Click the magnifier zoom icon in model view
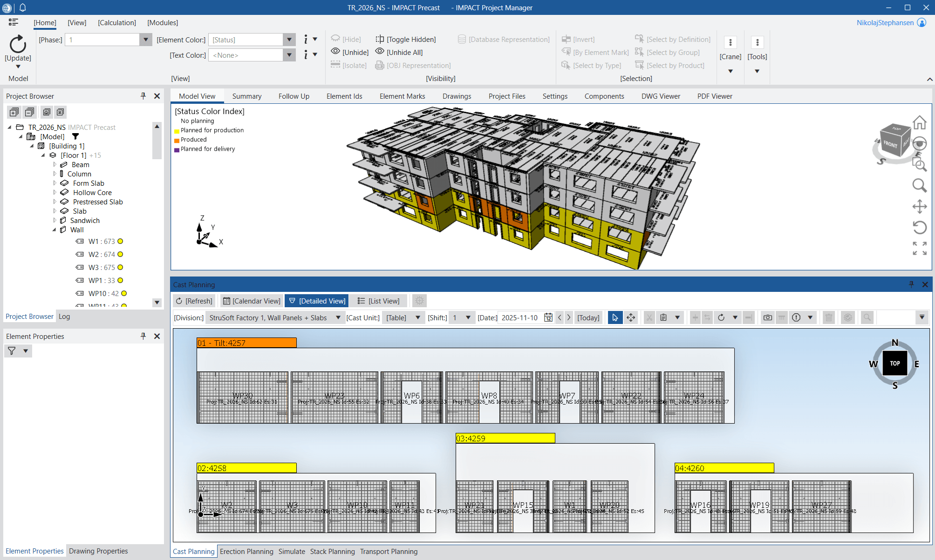The image size is (935, 560). coord(919,186)
